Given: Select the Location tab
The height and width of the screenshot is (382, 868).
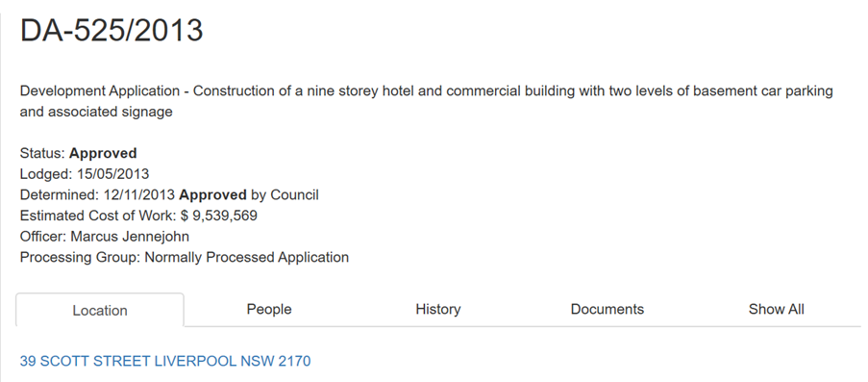Looking at the screenshot, I should click(x=100, y=310).
